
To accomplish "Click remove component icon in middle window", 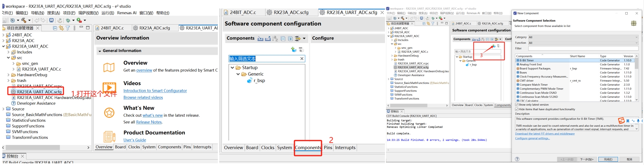I will 301,50.
